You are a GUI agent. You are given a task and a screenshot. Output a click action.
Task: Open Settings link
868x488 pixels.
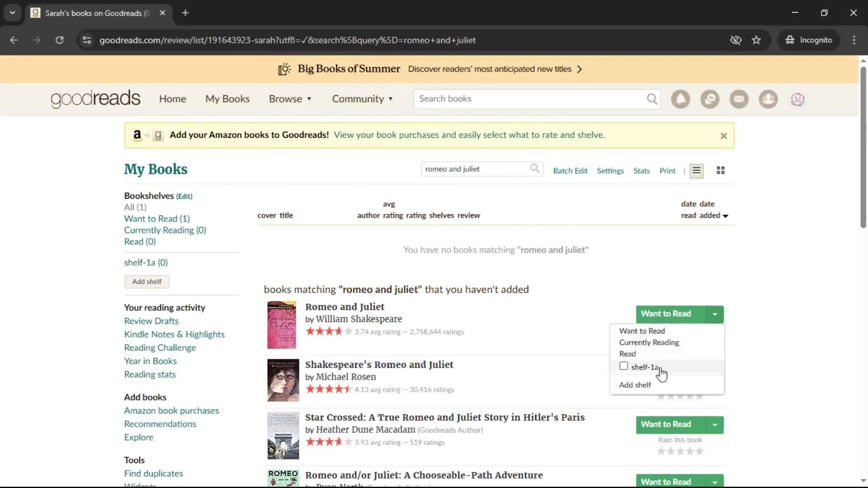(610, 171)
